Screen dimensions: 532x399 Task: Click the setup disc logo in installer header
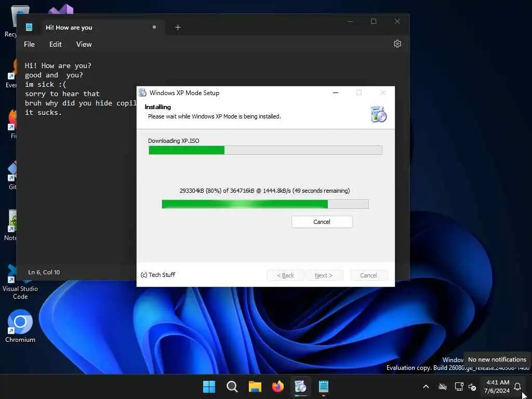(x=379, y=114)
